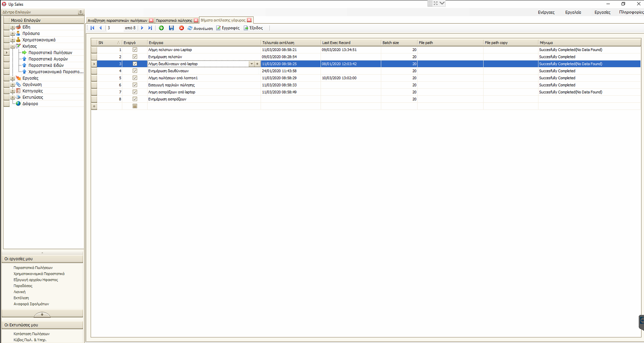644x343 pixels.
Task: Open the Πληροφορίες menu
Action: point(631,12)
